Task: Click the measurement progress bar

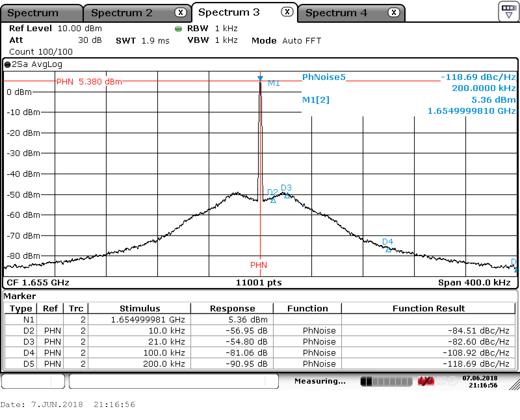Action: (386, 381)
